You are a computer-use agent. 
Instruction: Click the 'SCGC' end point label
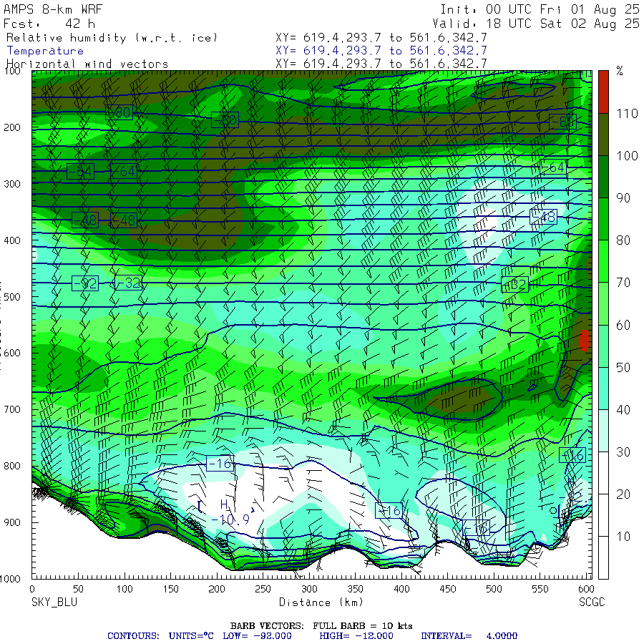point(592,602)
